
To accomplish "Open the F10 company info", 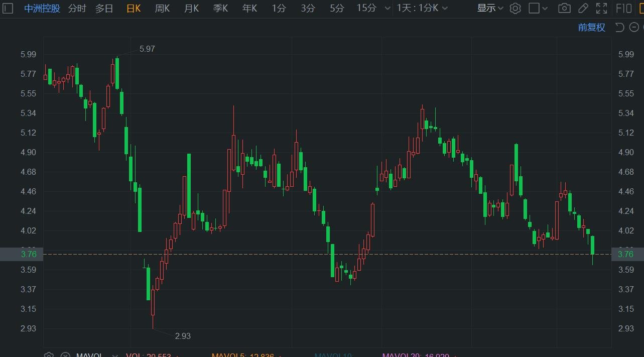I will coord(624,8).
